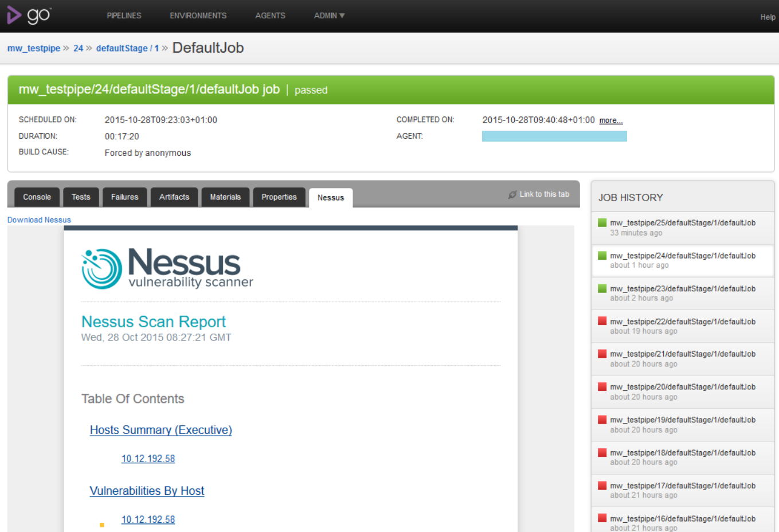This screenshot has height=532, width=779.
Task: Click red failed status icon for job 20
Action: tap(602, 387)
